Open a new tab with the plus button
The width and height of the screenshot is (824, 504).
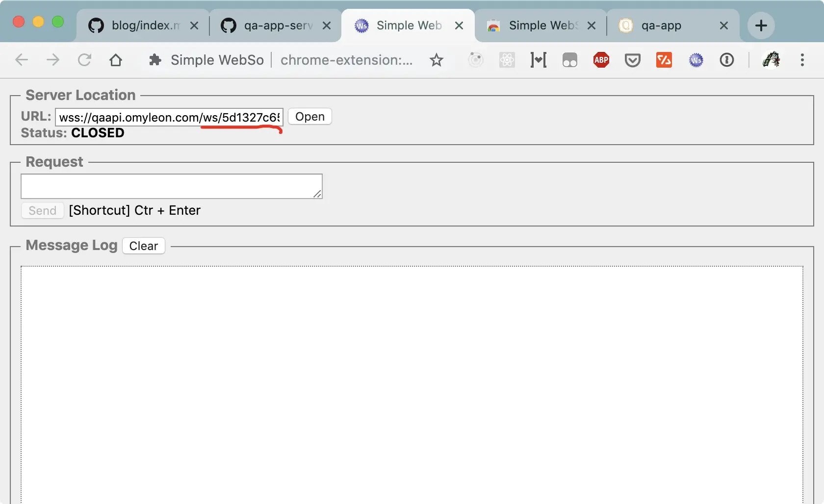coord(761,25)
